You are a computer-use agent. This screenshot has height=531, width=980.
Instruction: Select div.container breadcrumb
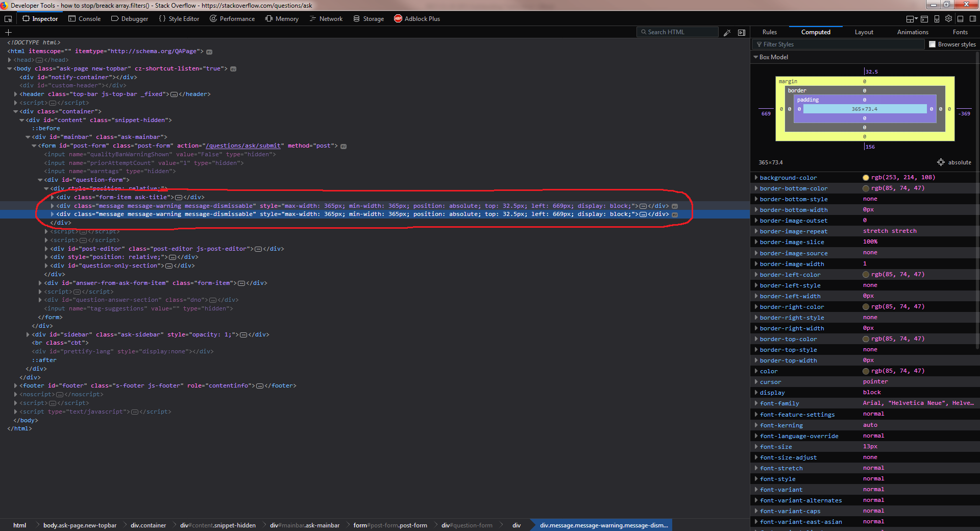coord(148,525)
